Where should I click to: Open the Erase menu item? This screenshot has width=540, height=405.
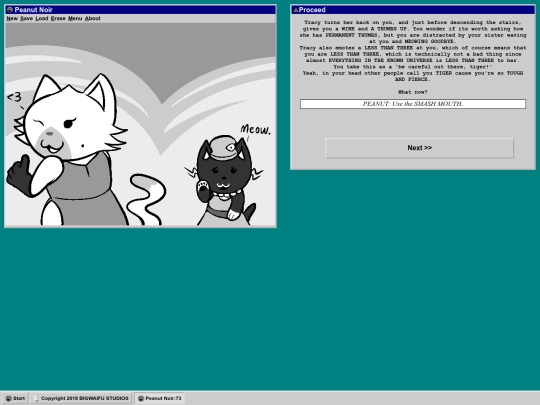click(58, 19)
